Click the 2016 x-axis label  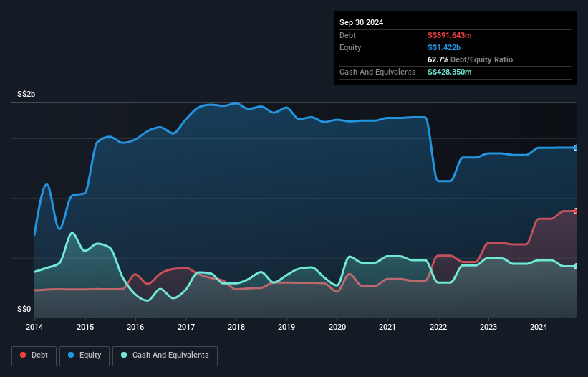(x=135, y=327)
